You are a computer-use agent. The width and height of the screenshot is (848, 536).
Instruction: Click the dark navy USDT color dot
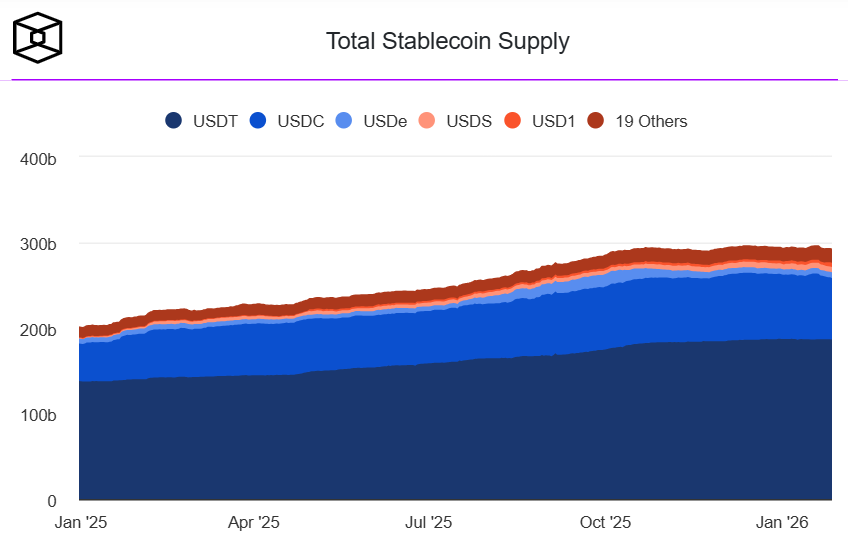pyautogui.click(x=174, y=121)
